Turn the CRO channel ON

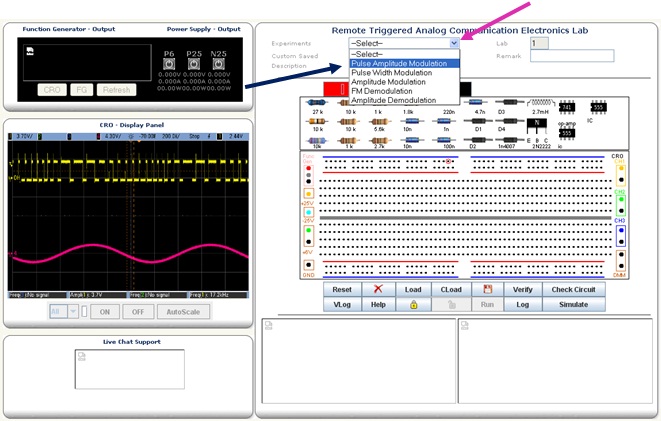[x=105, y=312]
